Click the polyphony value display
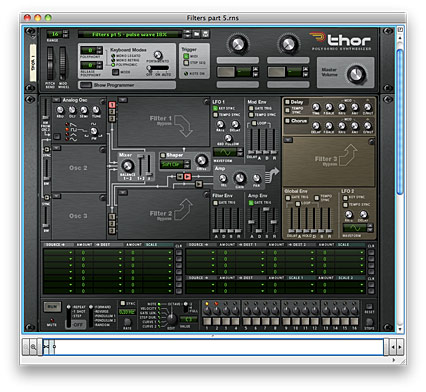Image resolution: width=426 pixels, height=392 pixels. (x=89, y=50)
